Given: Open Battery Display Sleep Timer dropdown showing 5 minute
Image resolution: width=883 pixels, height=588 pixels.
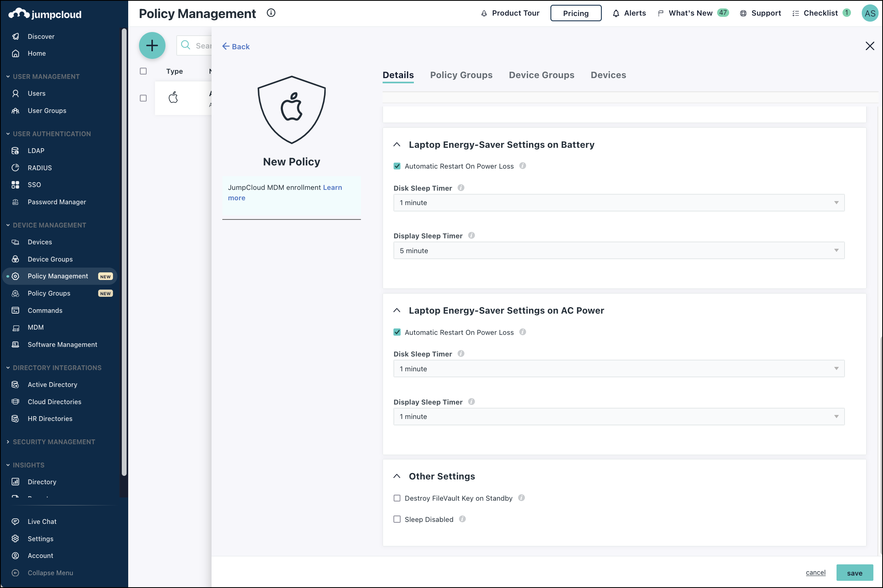Looking at the screenshot, I should [x=619, y=251].
